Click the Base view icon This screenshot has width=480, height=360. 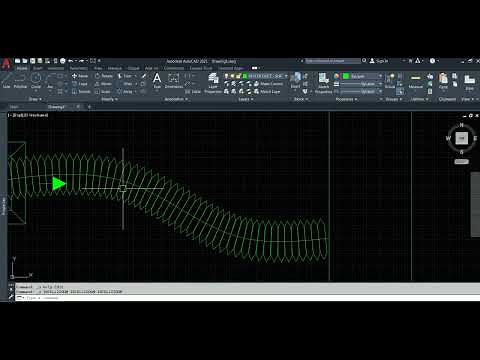(x=469, y=82)
